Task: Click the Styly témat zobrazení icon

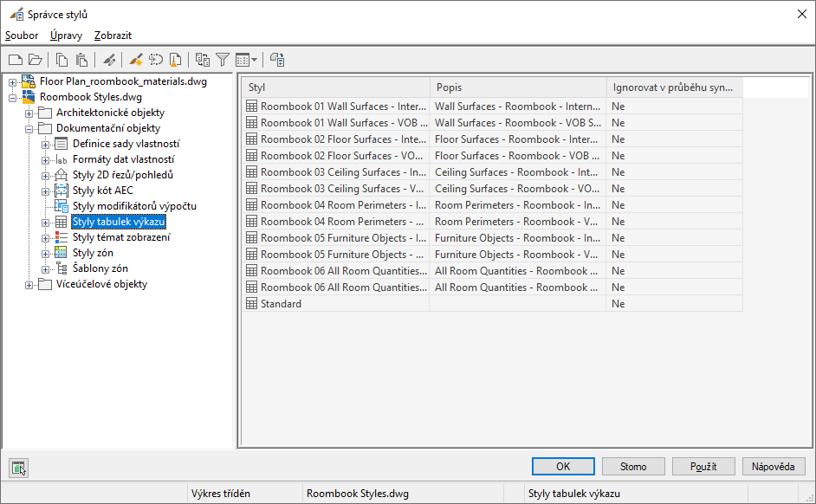Action: click(x=61, y=237)
